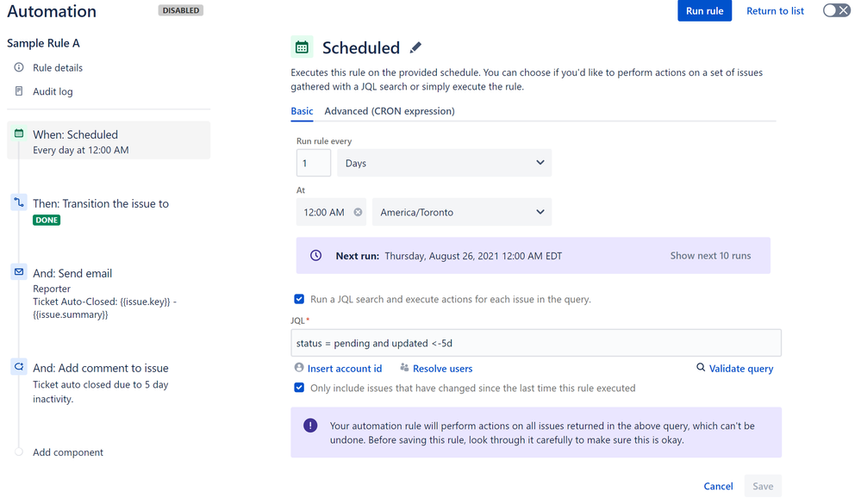Click the Sample Rule A title
The width and height of the screenshot is (861, 504).
click(43, 43)
